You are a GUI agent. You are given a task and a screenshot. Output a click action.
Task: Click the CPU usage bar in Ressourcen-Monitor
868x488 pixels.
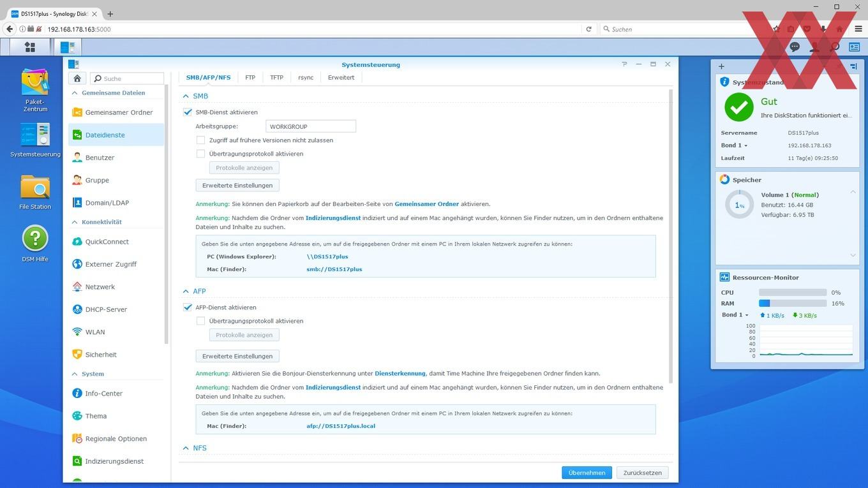793,293
